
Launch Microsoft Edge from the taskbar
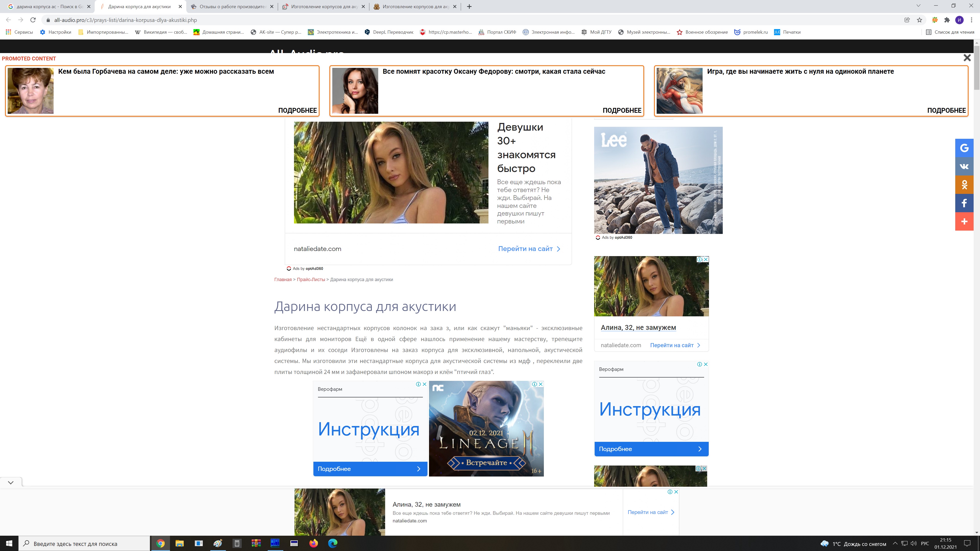(333, 543)
